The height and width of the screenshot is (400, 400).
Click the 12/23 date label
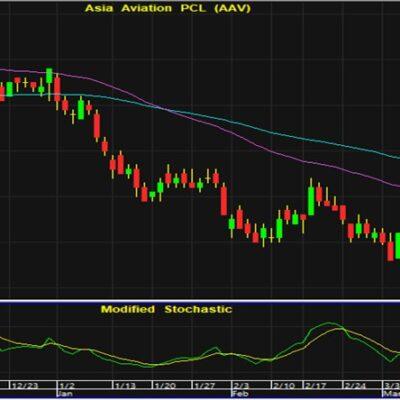point(25,386)
